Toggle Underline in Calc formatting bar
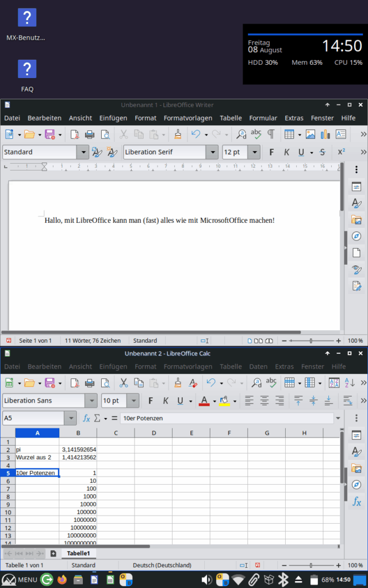The height and width of the screenshot is (588, 368). pos(180,400)
